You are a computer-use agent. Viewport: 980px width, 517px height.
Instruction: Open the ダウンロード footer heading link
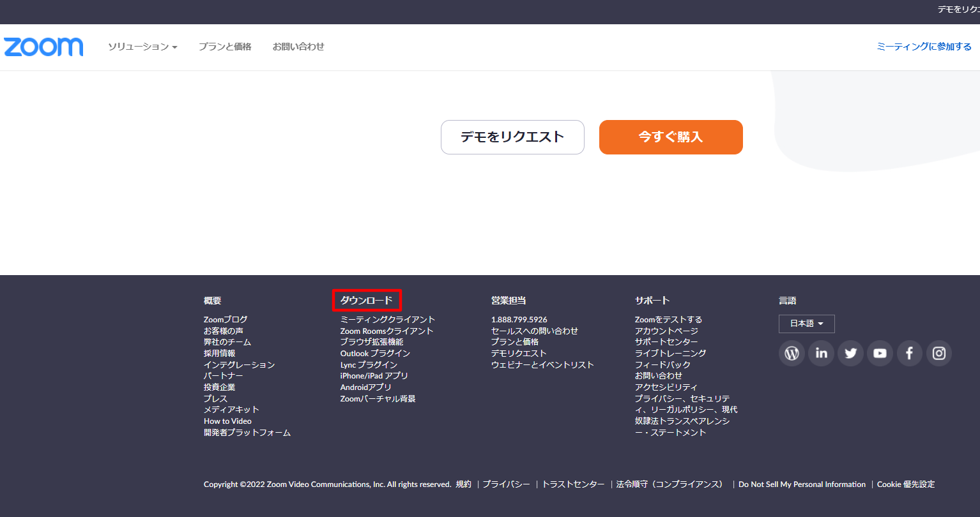click(x=367, y=301)
